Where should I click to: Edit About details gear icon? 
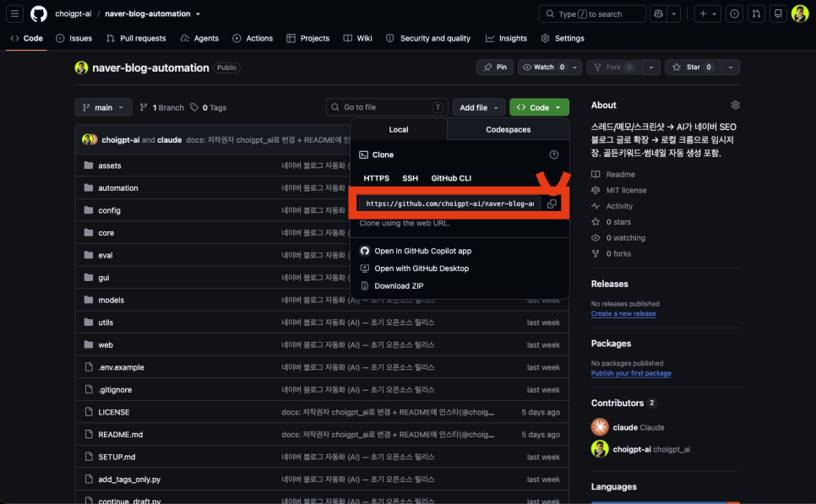pyautogui.click(x=735, y=105)
